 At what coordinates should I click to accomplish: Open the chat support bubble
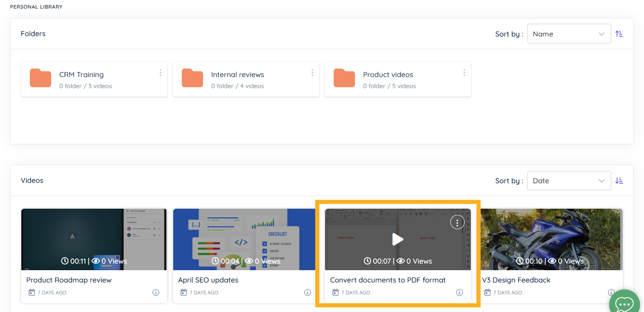(624, 304)
